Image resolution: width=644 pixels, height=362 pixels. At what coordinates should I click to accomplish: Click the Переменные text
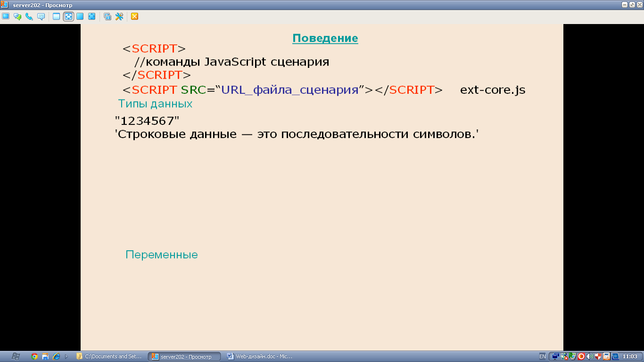point(162,255)
